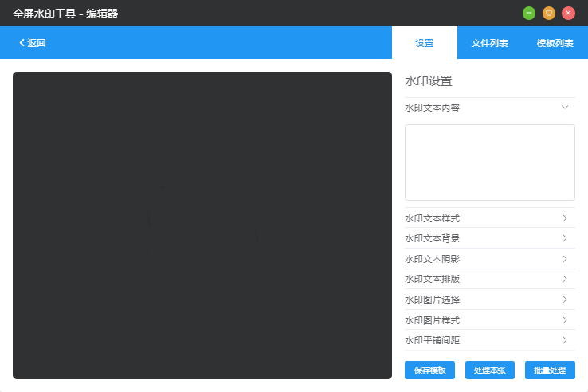Expand the 水印图片选择 section
This screenshot has width=588, height=392.
coord(489,300)
